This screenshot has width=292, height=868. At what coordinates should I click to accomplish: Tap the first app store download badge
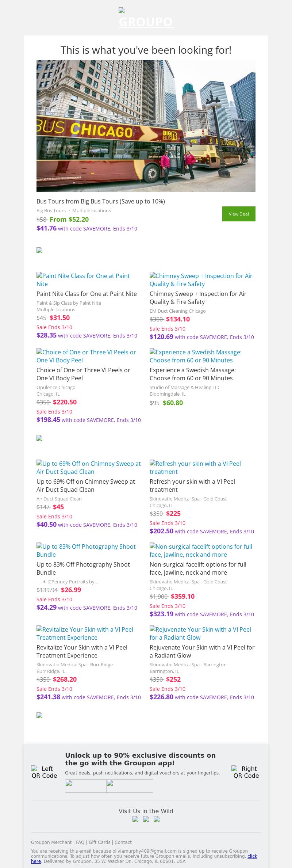85,786
